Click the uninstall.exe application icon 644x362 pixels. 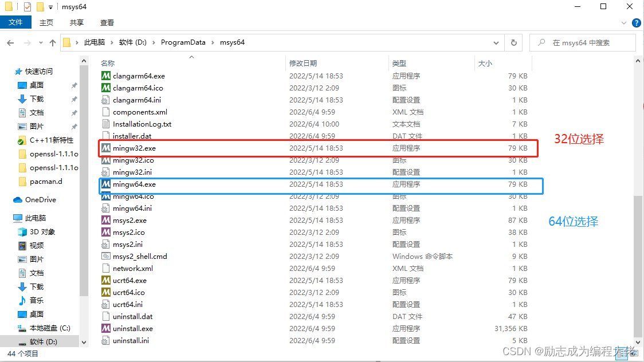[106, 328]
